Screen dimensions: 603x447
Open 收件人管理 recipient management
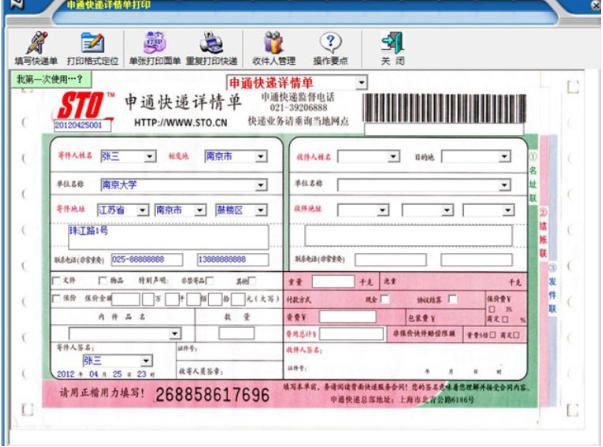click(274, 48)
